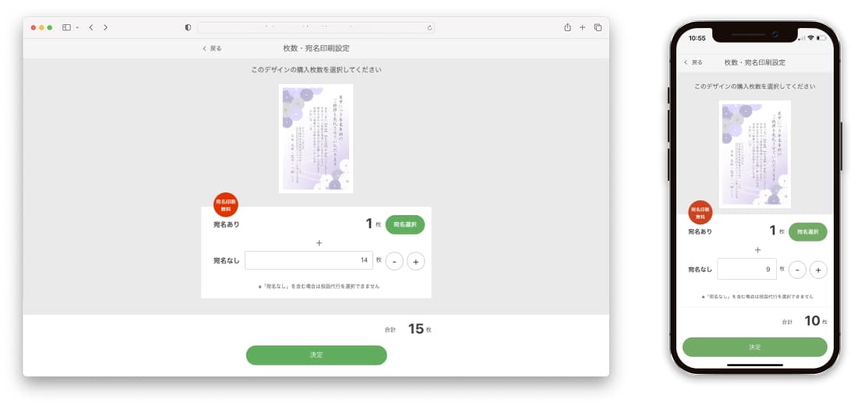
Task: Go back with Safari's back arrow
Action: [91, 27]
